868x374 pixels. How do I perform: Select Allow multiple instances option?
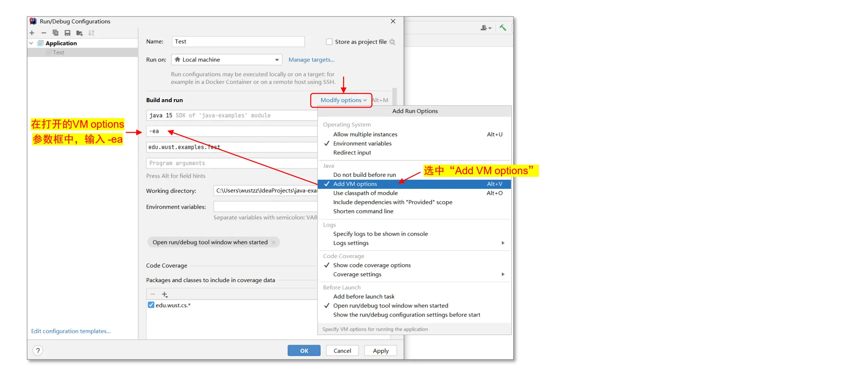(x=414, y=134)
